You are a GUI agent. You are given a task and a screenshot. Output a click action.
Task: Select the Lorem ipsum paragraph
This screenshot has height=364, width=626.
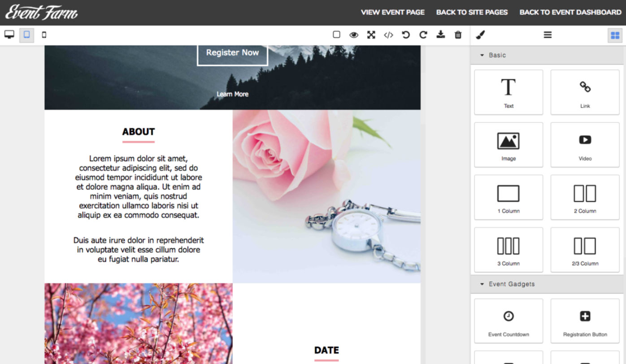(x=139, y=187)
